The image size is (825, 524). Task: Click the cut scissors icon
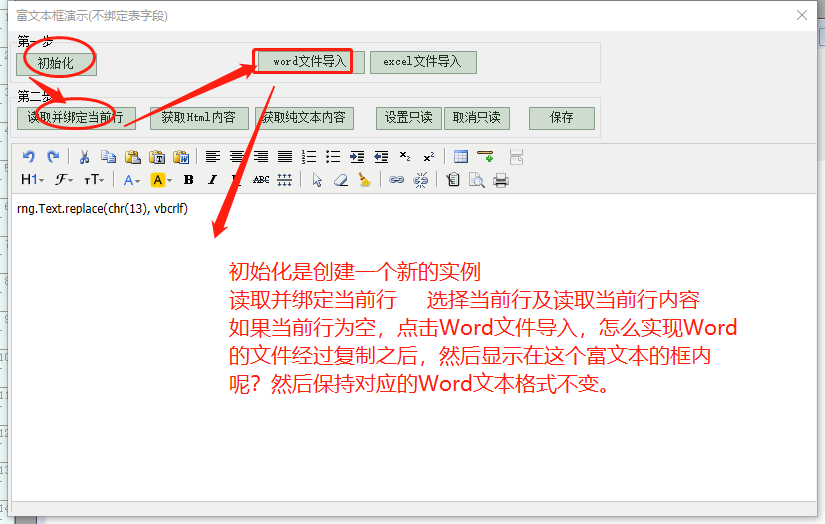(84, 157)
